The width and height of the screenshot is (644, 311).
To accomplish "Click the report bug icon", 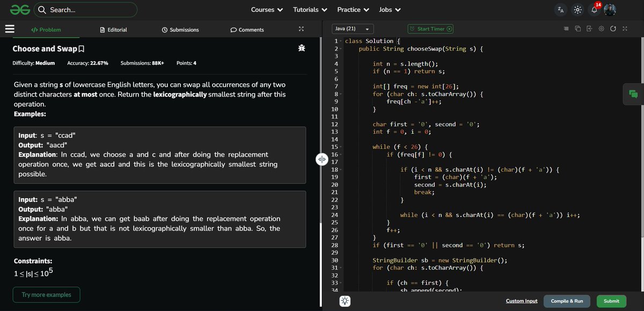I will point(302,48).
